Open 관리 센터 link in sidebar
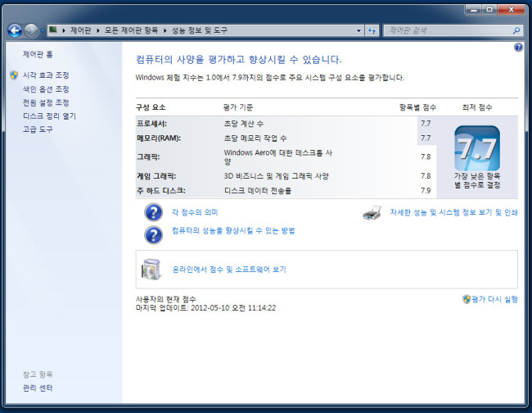The height and width of the screenshot is (413, 532). 38,388
